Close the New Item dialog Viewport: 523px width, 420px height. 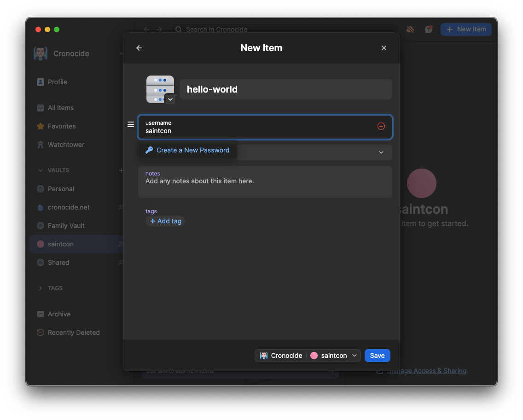pyautogui.click(x=384, y=48)
